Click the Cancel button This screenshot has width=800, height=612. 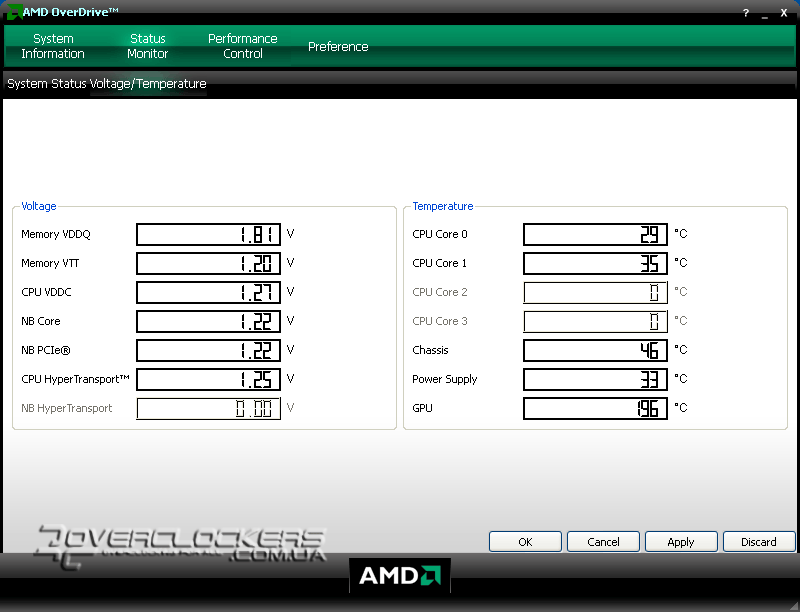tap(603, 542)
